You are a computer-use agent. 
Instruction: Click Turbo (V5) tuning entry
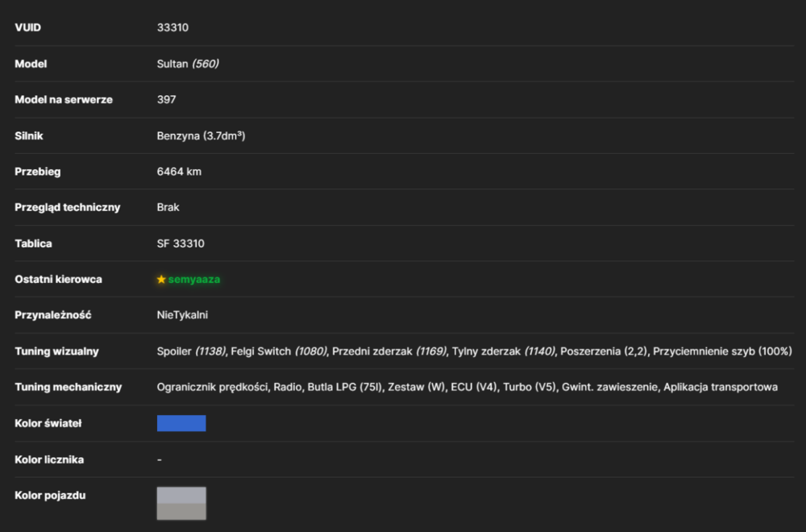530,387
